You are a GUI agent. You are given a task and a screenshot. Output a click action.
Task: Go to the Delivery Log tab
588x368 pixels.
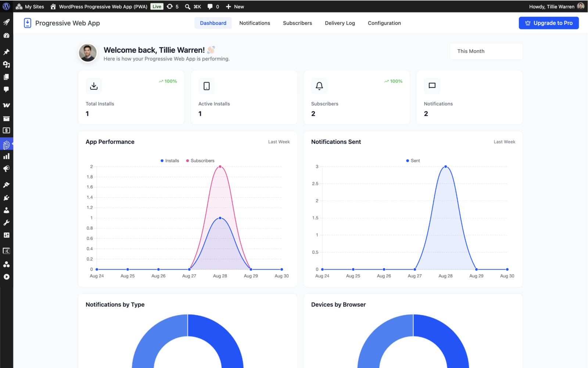coord(340,23)
